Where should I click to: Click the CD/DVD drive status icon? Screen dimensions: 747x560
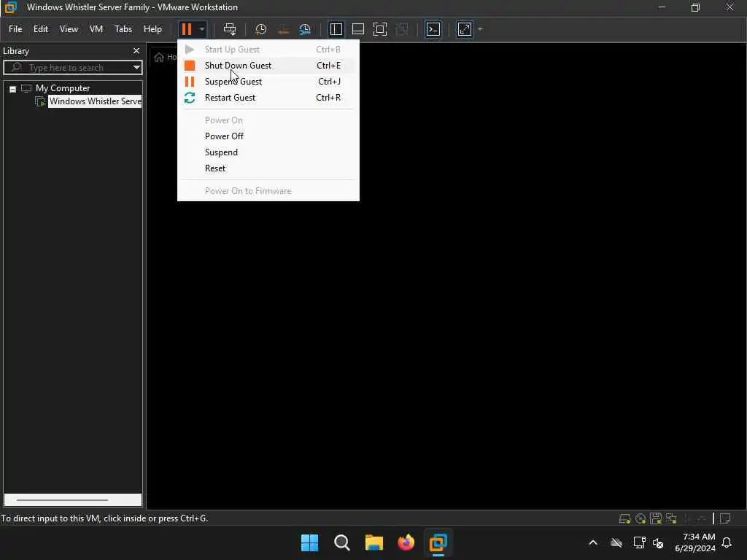[640, 518]
